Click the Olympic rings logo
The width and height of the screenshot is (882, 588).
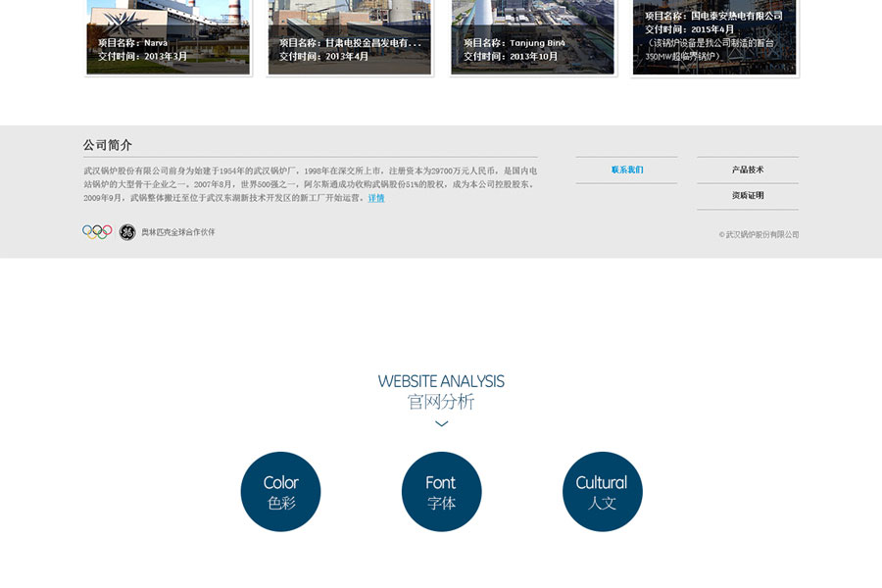coord(96,232)
